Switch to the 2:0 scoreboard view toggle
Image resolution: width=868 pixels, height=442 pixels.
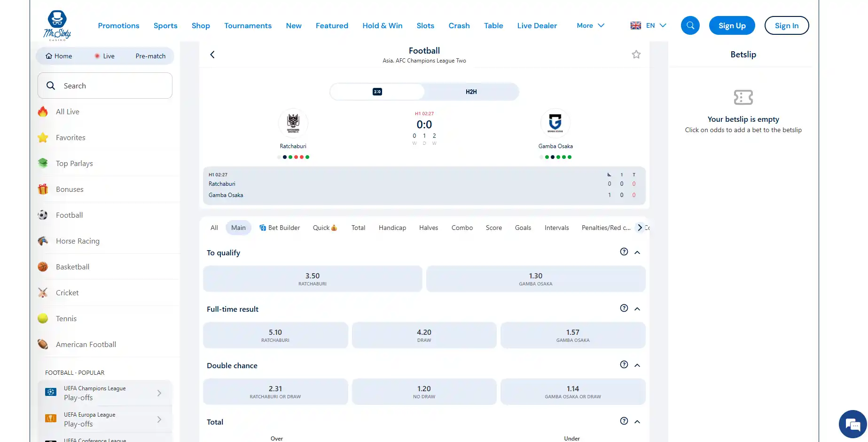tap(377, 92)
